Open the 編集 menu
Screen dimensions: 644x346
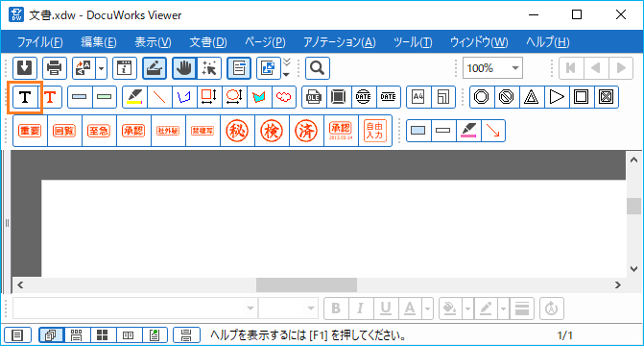click(x=99, y=42)
